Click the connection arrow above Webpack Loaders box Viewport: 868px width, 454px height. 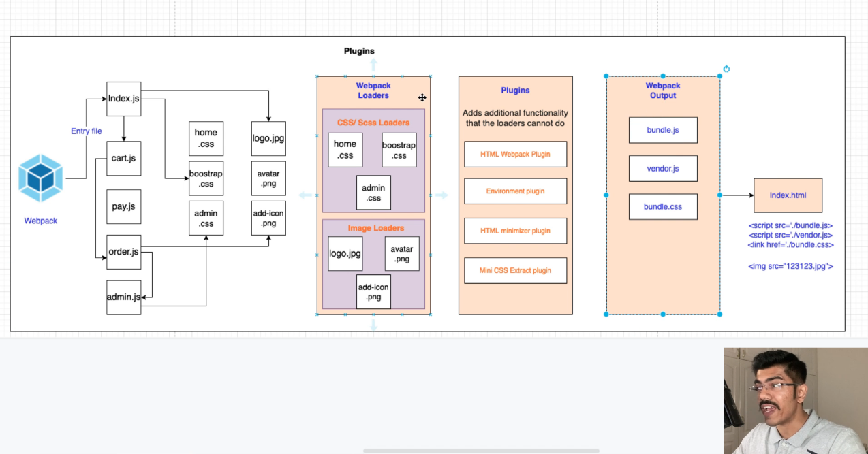pyautogui.click(x=373, y=65)
